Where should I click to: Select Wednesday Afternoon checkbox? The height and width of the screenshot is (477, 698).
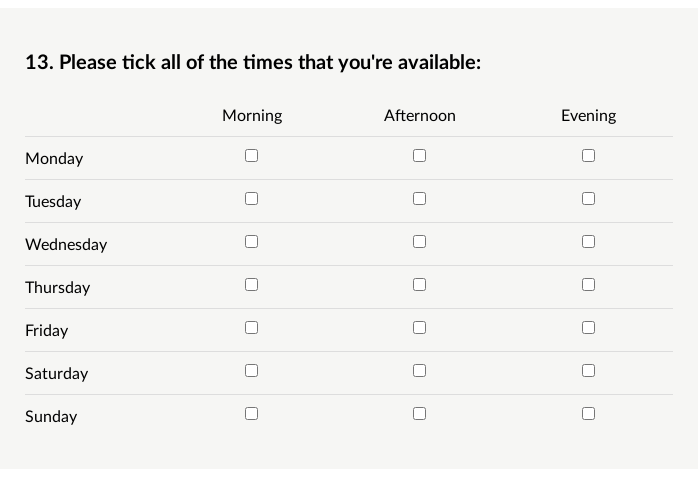coord(419,242)
